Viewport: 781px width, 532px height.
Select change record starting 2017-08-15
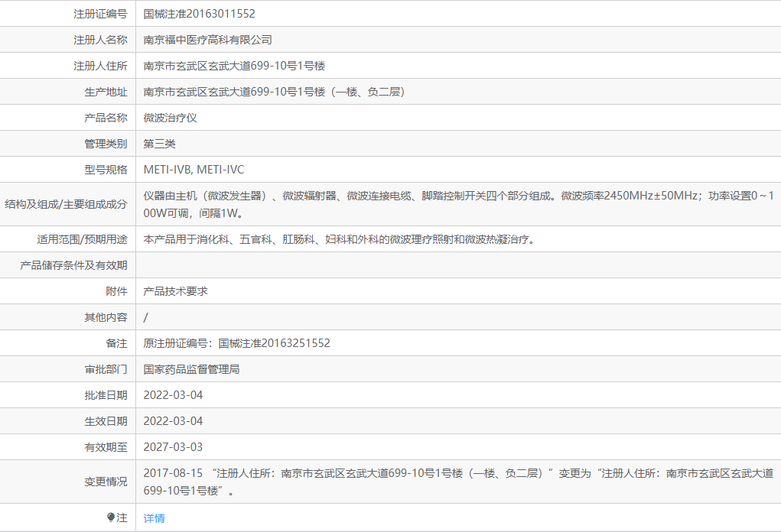pos(458,482)
